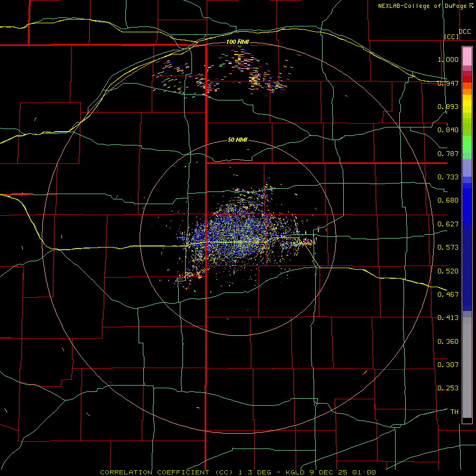Viewport: 476px width, 476px height.
Task: Click the 0.627 value on color scale
Action: (448, 224)
